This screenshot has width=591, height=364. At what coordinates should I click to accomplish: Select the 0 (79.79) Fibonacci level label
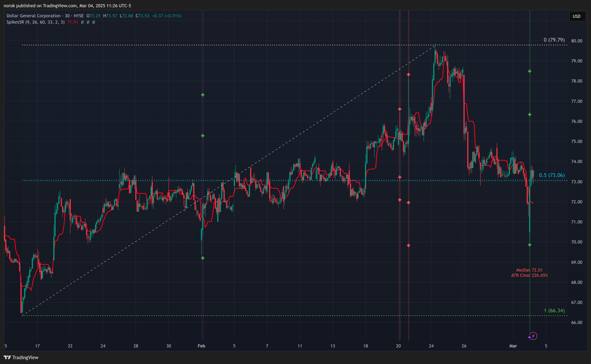554,40
